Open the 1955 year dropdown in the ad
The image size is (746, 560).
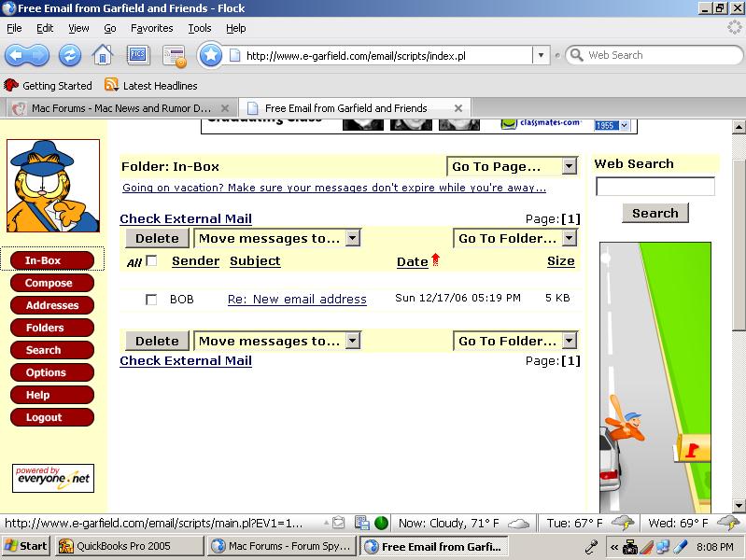click(x=612, y=125)
